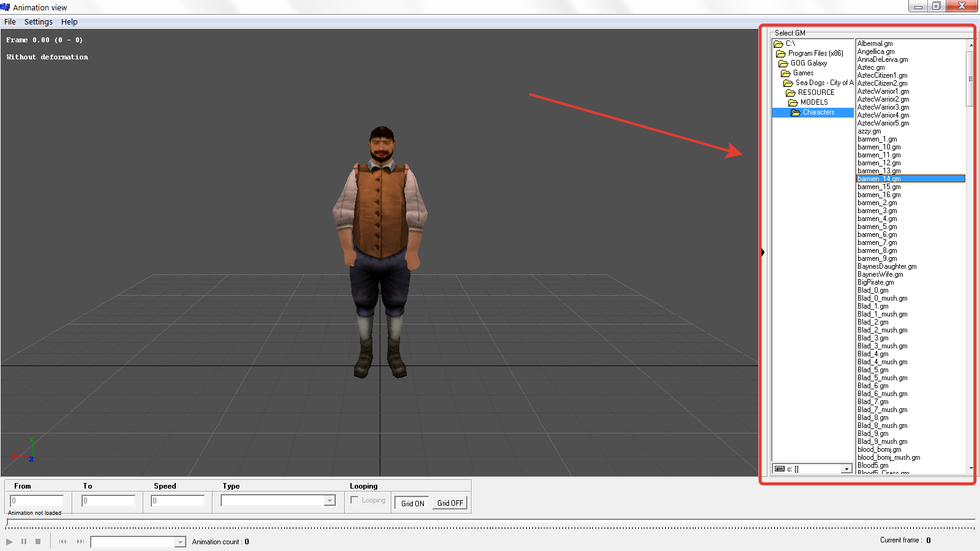
Task: Select azzy.gm model file
Action: click(x=869, y=131)
